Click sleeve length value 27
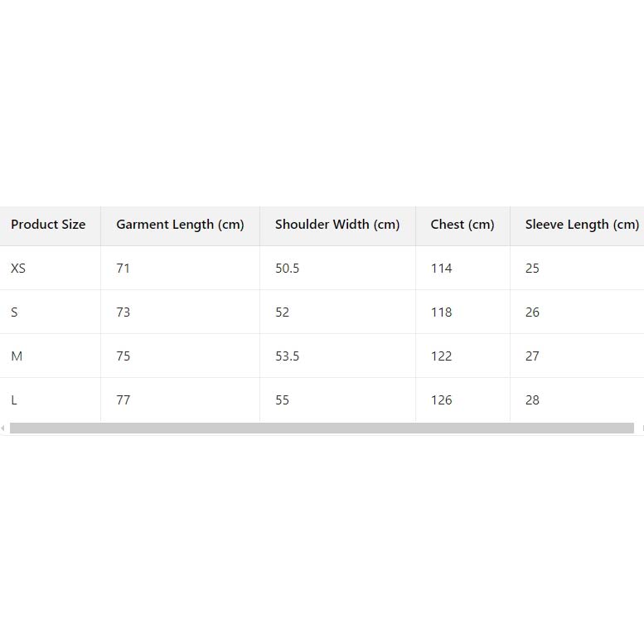The width and height of the screenshot is (644, 644). (532, 356)
